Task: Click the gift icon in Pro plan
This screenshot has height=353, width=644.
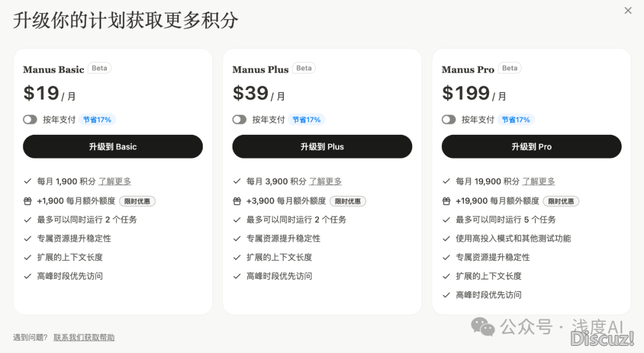Action: pos(446,201)
